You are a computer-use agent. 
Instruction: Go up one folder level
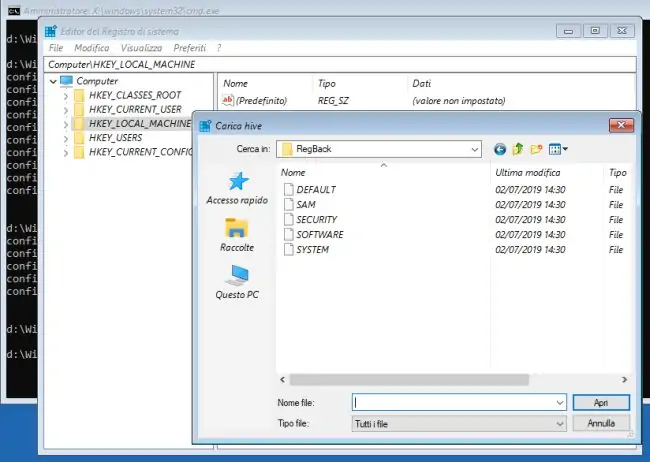pyautogui.click(x=518, y=149)
